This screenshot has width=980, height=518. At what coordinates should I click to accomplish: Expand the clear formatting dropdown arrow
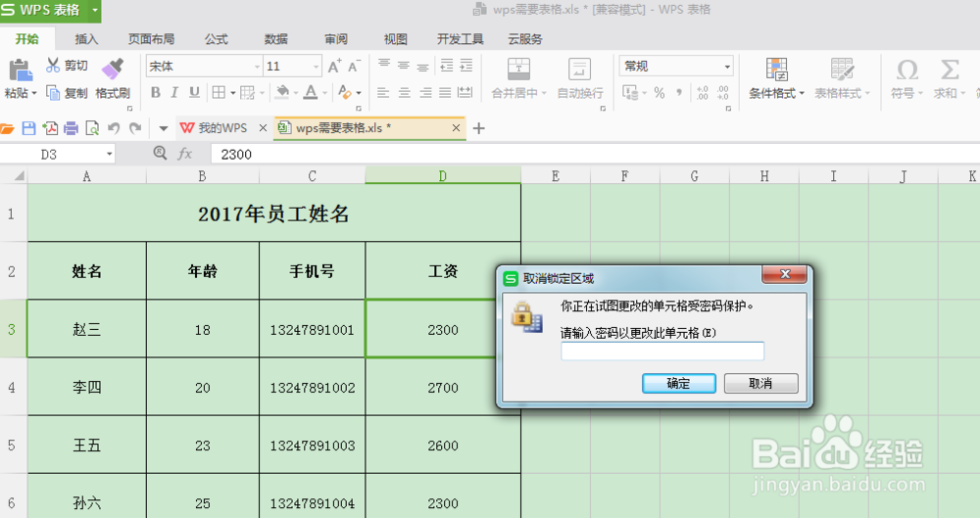(x=358, y=93)
